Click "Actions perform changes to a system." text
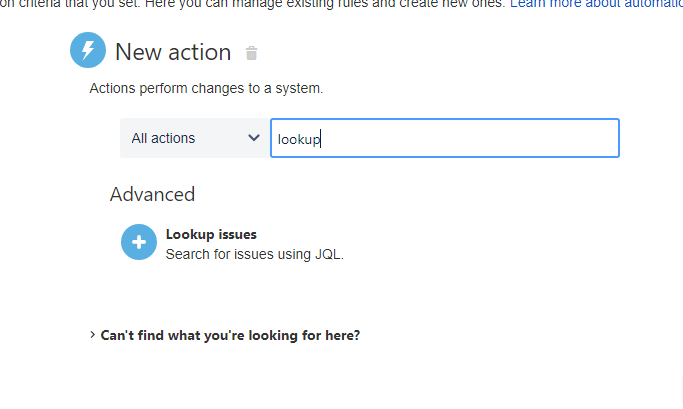 click(x=206, y=88)
